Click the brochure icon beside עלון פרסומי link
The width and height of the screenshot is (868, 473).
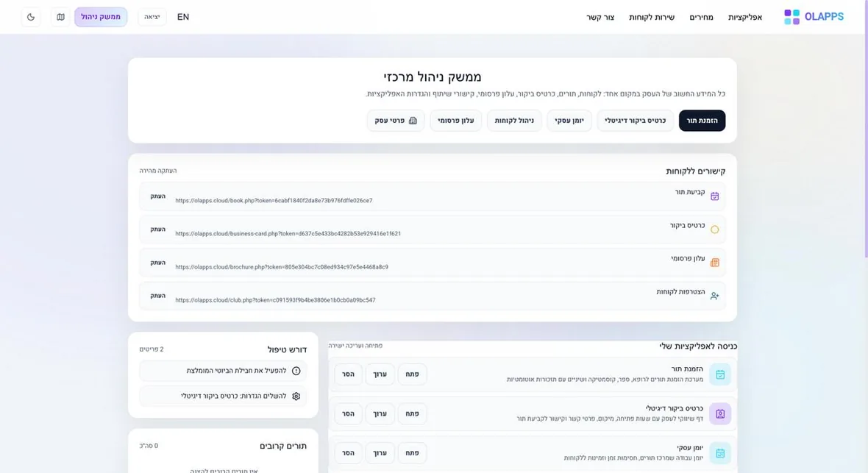point(715,263)
